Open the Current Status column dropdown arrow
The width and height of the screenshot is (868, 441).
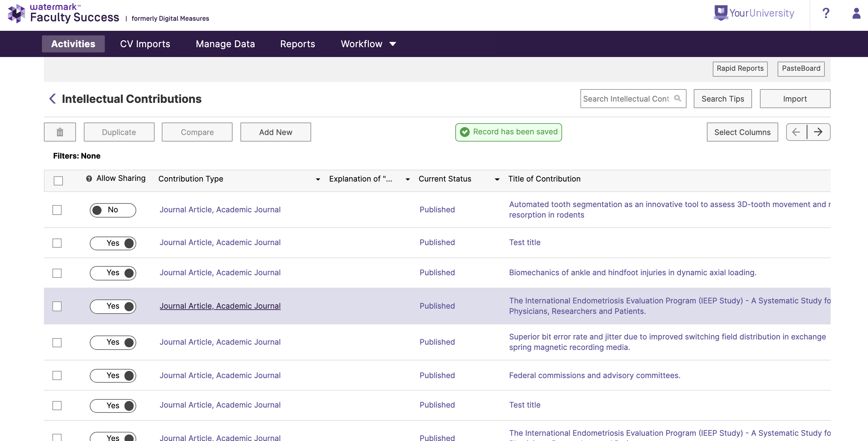click(x=497, y=179)
